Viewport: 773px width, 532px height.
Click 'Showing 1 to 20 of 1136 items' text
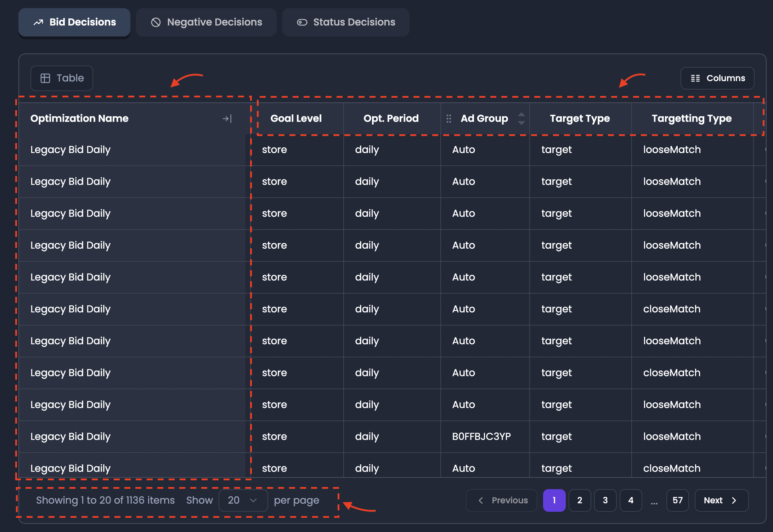[106, 500]
